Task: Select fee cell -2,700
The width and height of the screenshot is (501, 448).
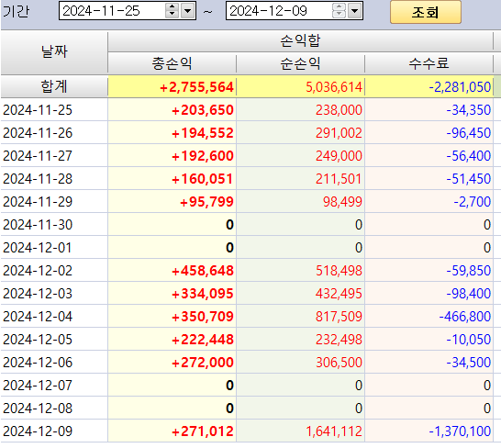Action: pyautogui.click(x=429, y=202)
